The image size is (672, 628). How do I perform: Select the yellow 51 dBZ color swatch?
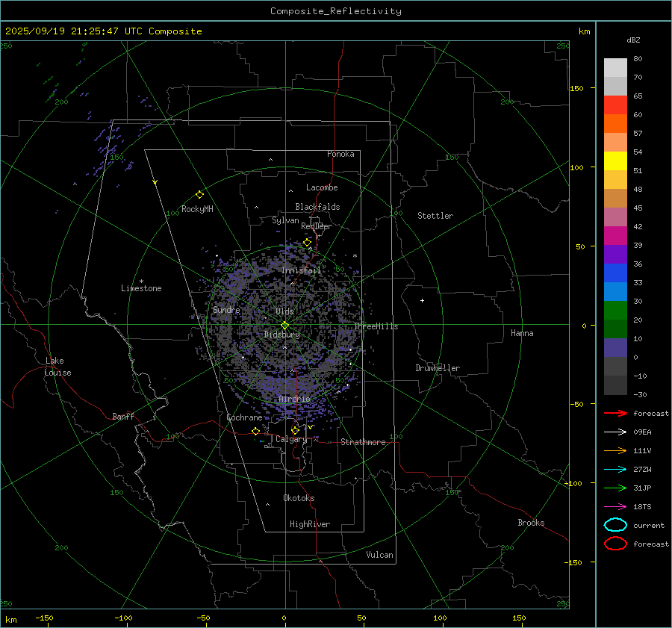click(x=615, y=161)
